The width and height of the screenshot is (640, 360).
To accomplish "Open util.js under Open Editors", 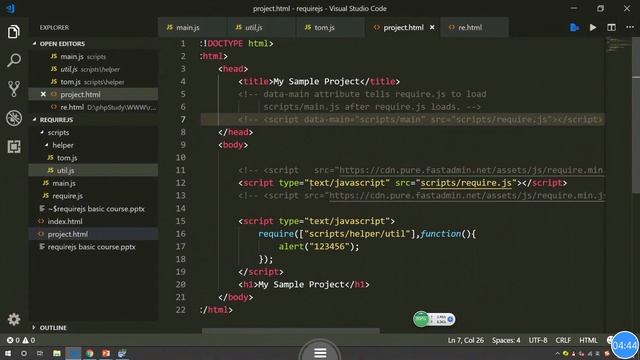I will click(93, 69).
